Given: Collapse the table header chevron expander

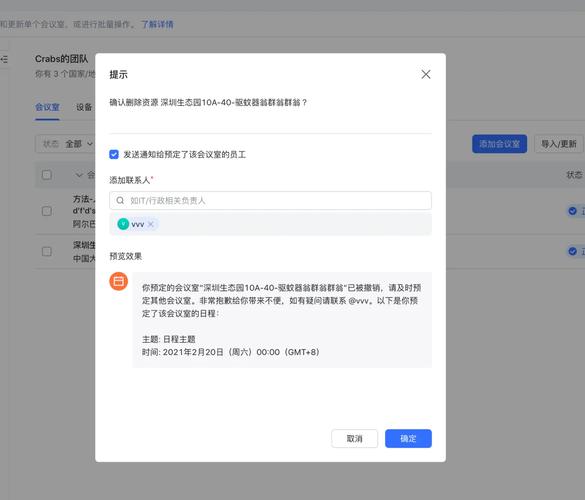Looking at the screenshot, I should point(79,175).
